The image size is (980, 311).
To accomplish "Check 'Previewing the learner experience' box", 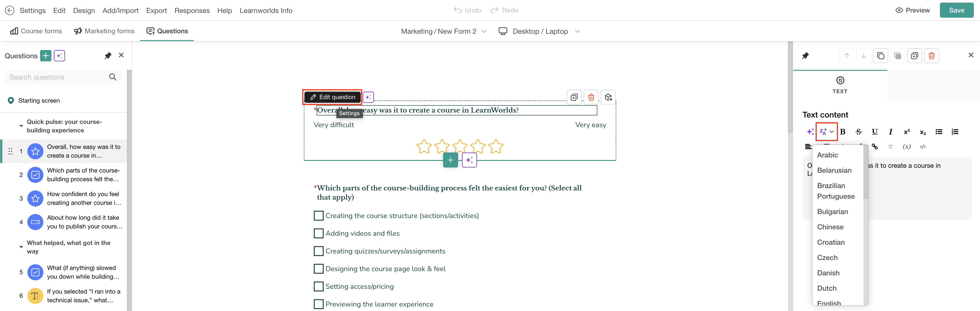I will click(318, 304).
